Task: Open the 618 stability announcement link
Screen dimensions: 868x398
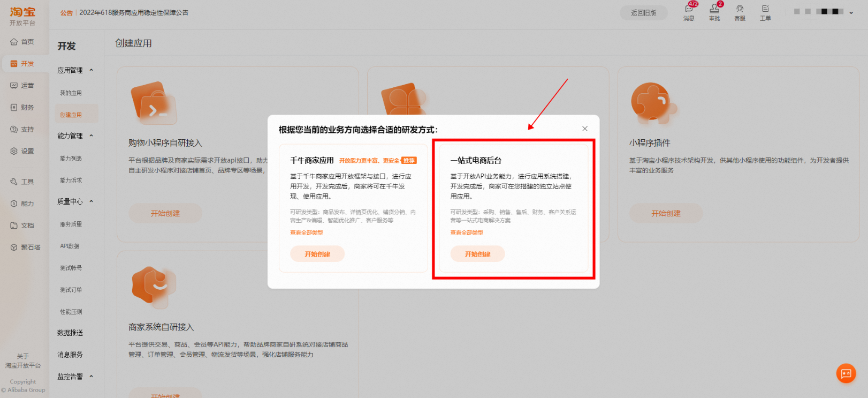Action: (x=134, y=12)
